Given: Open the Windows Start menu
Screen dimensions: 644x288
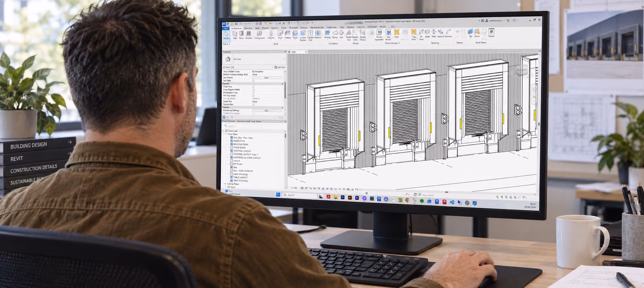Looking at the screenshot, I should (278, 195).
